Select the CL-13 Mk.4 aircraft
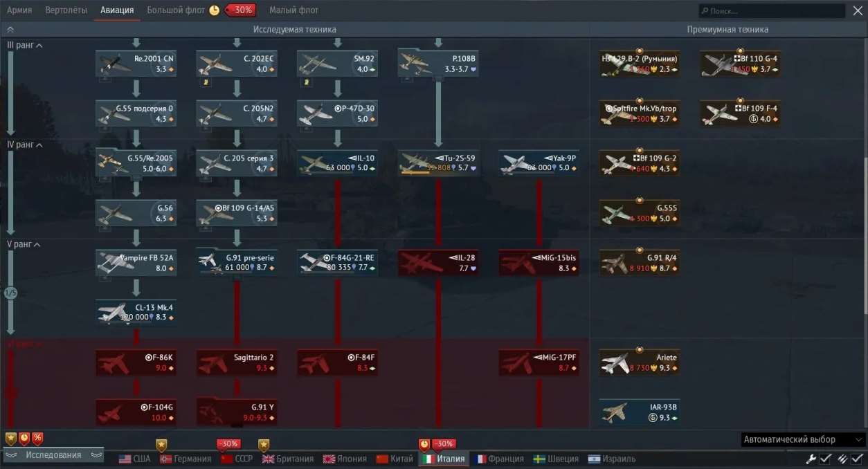 click(x=136, y=312)
